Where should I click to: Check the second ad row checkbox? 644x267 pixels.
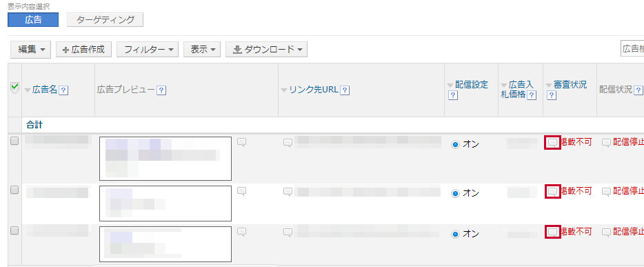click(x=14, y=190)
